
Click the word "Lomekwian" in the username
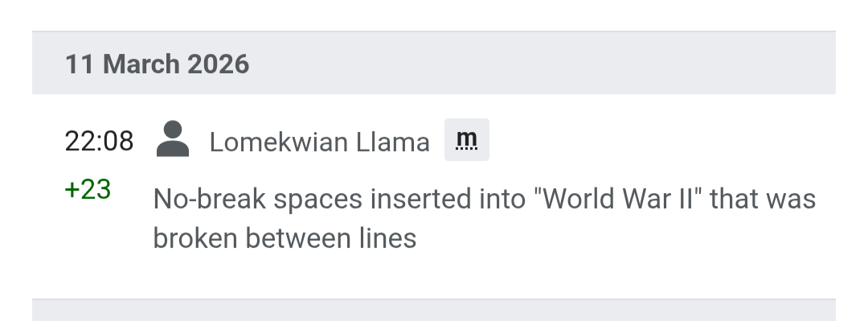tap(279, 142)
